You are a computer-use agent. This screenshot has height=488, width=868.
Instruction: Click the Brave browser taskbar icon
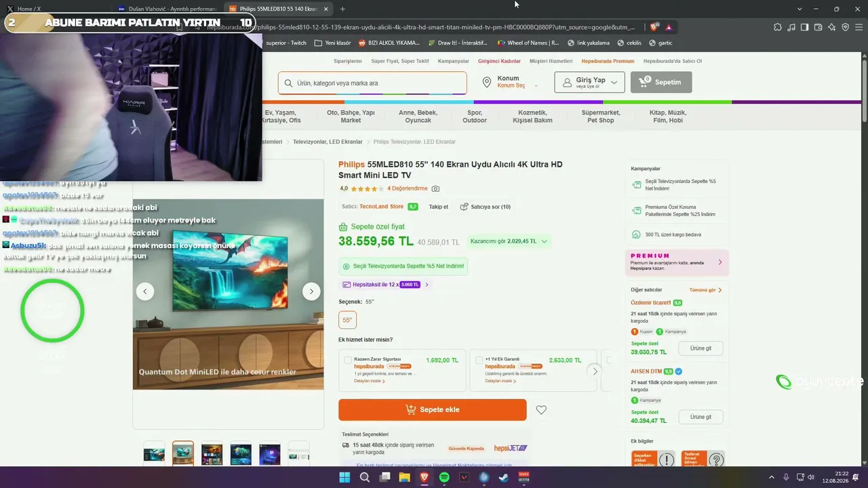[x=425, y=478]
